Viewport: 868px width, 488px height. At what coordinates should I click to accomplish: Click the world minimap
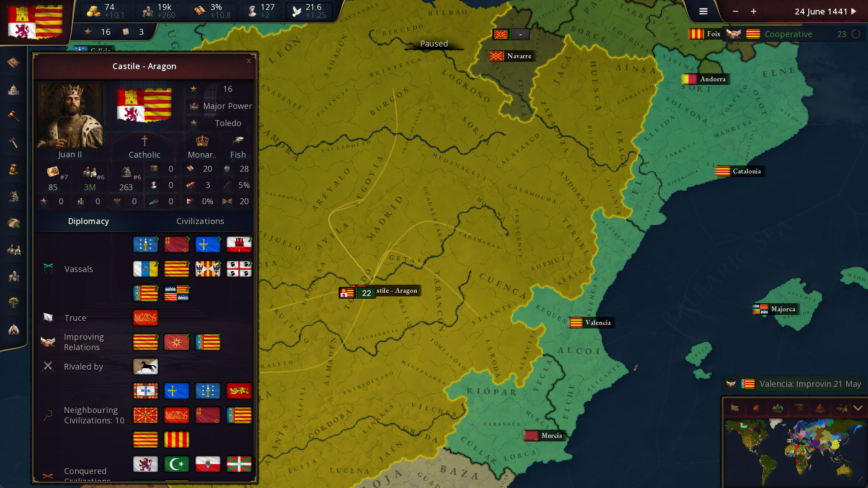(795, 452)
